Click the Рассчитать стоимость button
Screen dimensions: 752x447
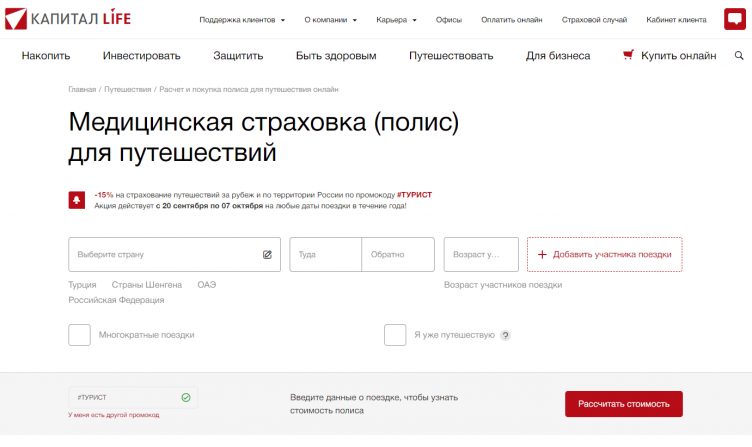623,404
